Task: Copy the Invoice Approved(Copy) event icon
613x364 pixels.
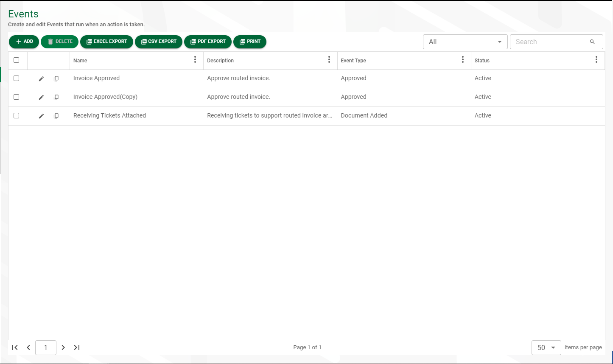Action: (x=56, y=97)
